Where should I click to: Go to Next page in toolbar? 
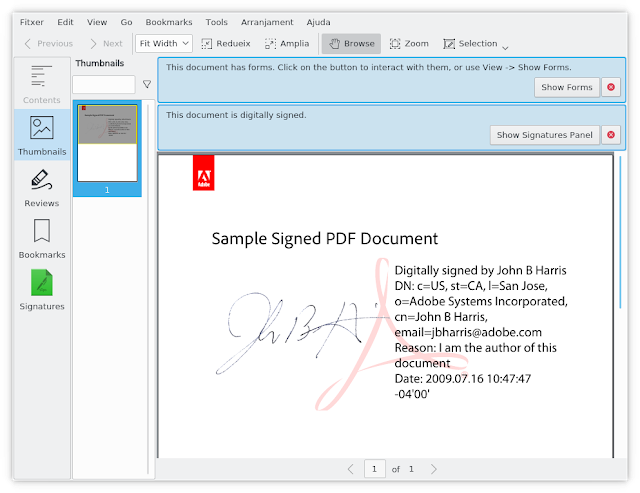pos(106,44)
